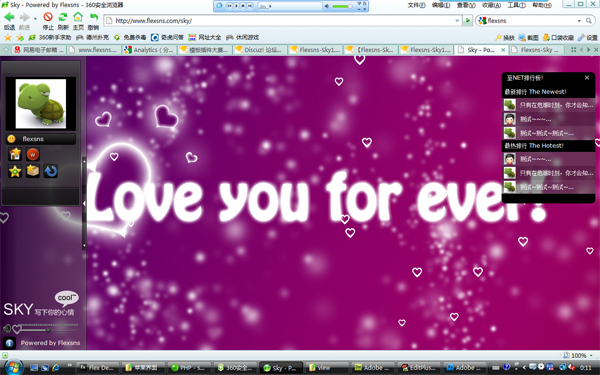This screenshot has height=375, width=600.
Task: Collapse the left sidebar with the arrow handle
Action: 84,204
